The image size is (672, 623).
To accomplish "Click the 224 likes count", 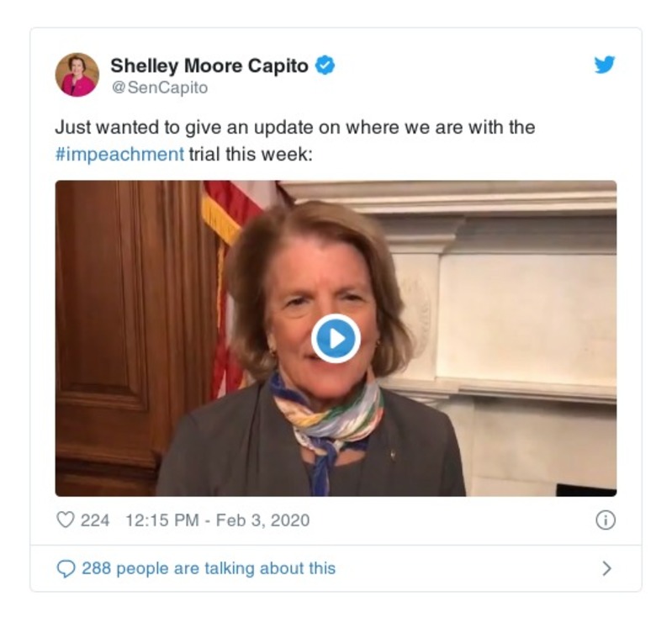I will point(95,520).
